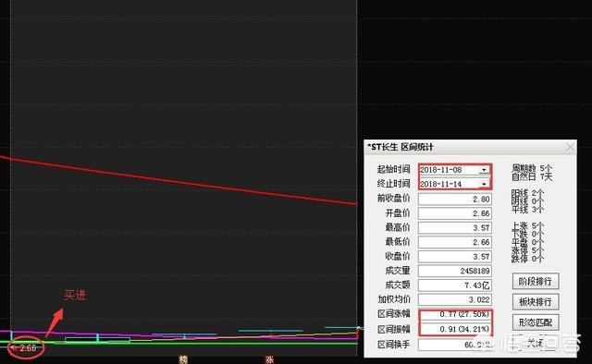Click the 区间涨幅 value 0.77(27.50%)
This screenshot has height=364, width=592.
(454, 314)
